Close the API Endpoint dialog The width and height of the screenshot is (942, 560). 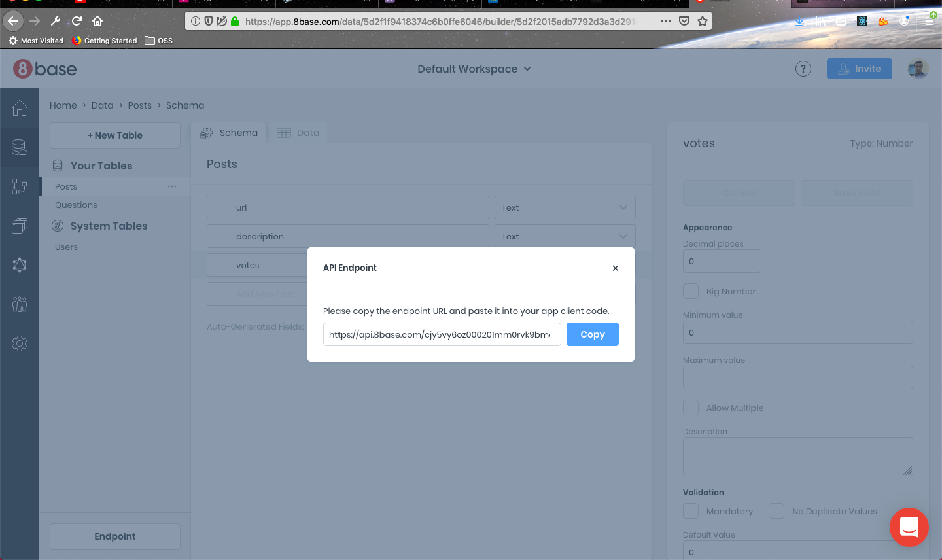pos(615,268)
